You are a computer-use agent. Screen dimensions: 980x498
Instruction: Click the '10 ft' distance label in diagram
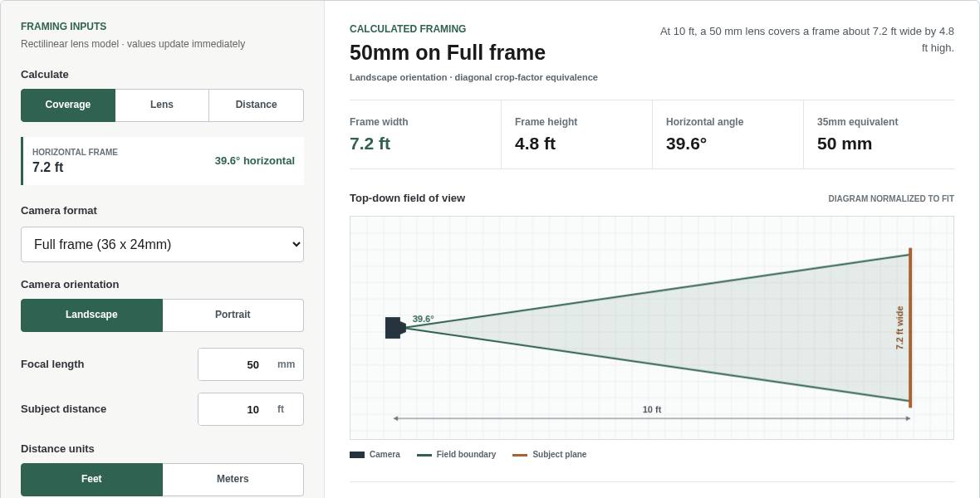click(652, 410)
